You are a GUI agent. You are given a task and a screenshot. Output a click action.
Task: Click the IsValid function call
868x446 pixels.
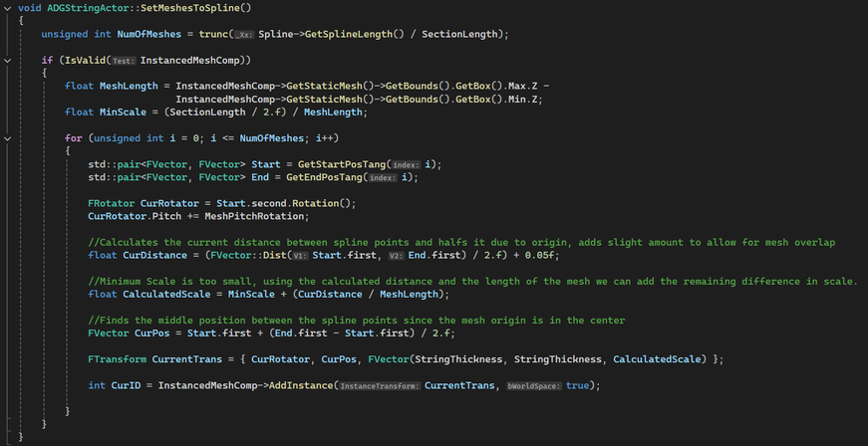pos(85,61)
